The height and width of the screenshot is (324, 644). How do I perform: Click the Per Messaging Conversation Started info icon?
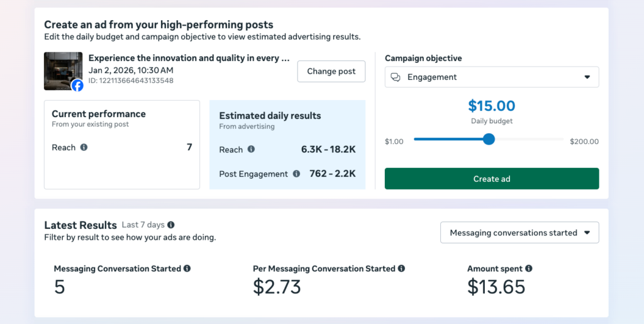401,269
